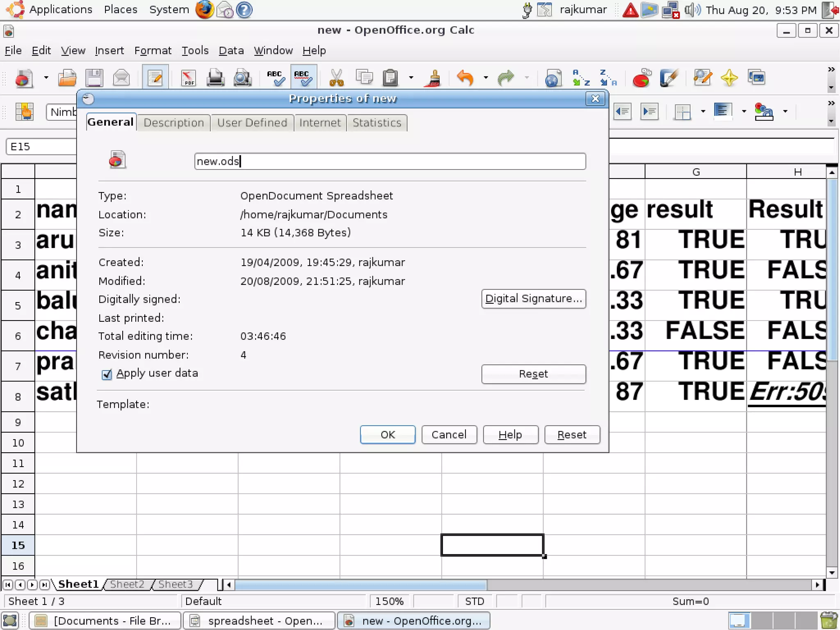Click the Cut scissors icon
This screenshot has width=840, height=630.
336,78
